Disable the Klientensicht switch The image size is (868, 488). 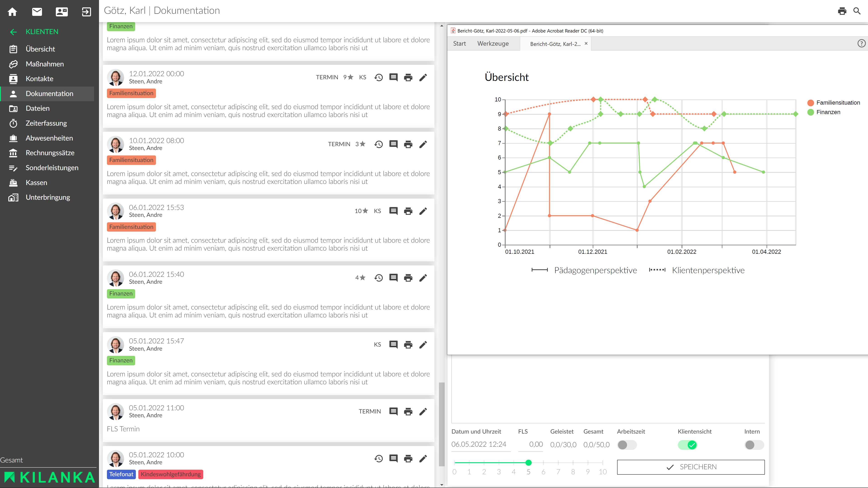click(x=687, y=445)
